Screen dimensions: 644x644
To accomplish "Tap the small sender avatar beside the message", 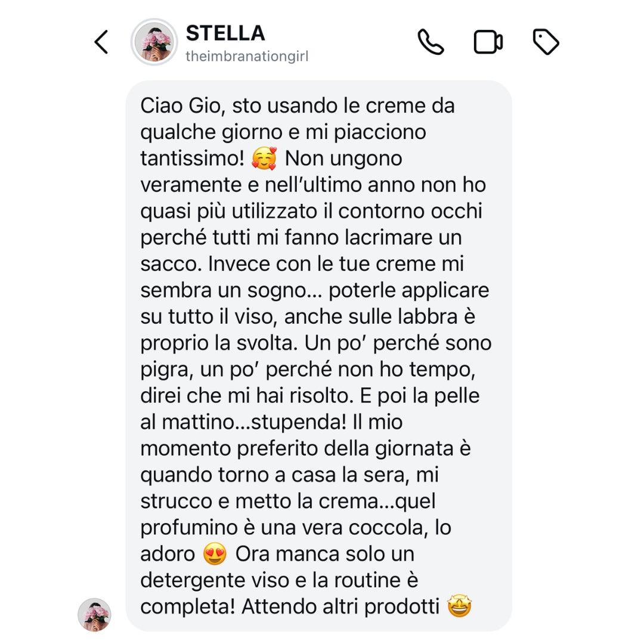I will tap(95, 614).
